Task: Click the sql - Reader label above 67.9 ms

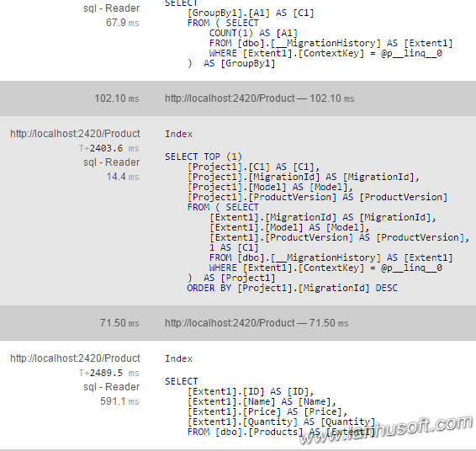Action: [111, 8]
